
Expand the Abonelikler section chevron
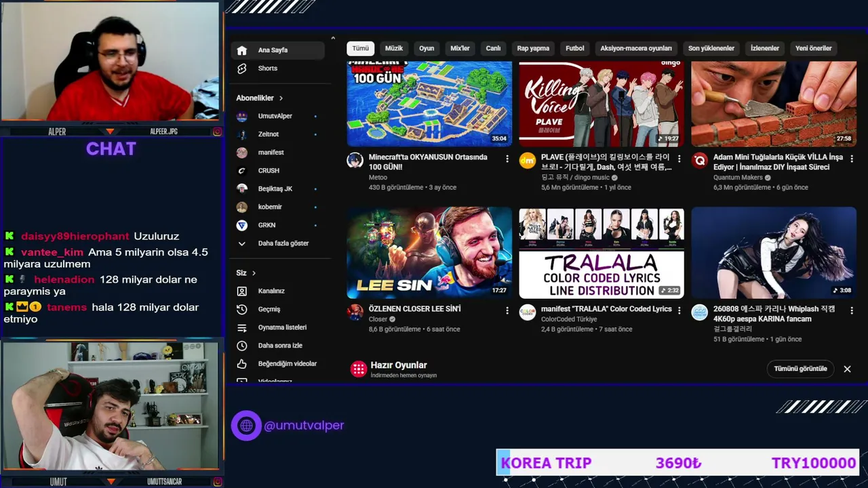point(281,98)
